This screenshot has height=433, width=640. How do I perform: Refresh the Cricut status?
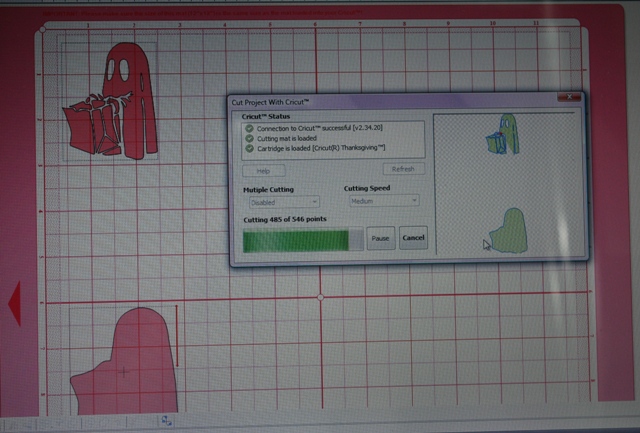(x=403, y=169)
